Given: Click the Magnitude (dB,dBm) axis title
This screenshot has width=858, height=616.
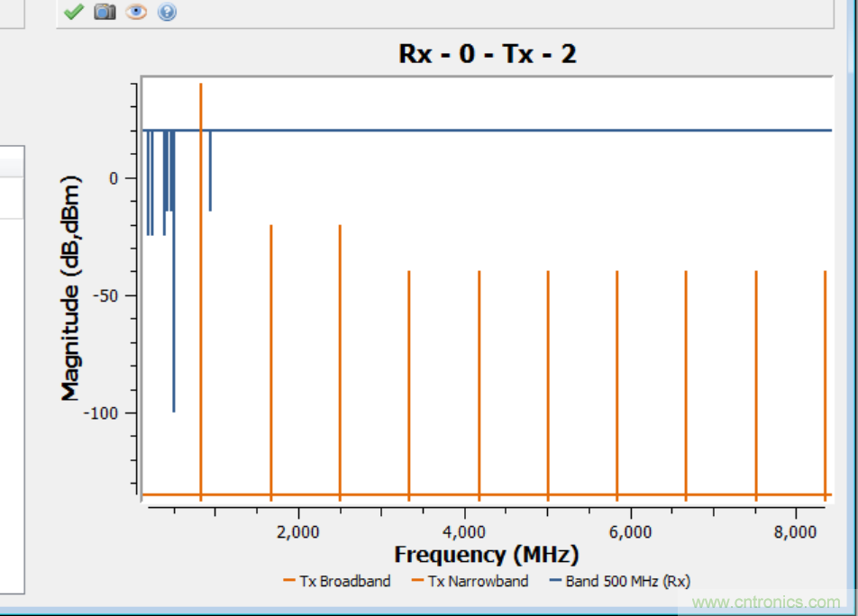Looking at the screenshot, I should click(71, 288).
